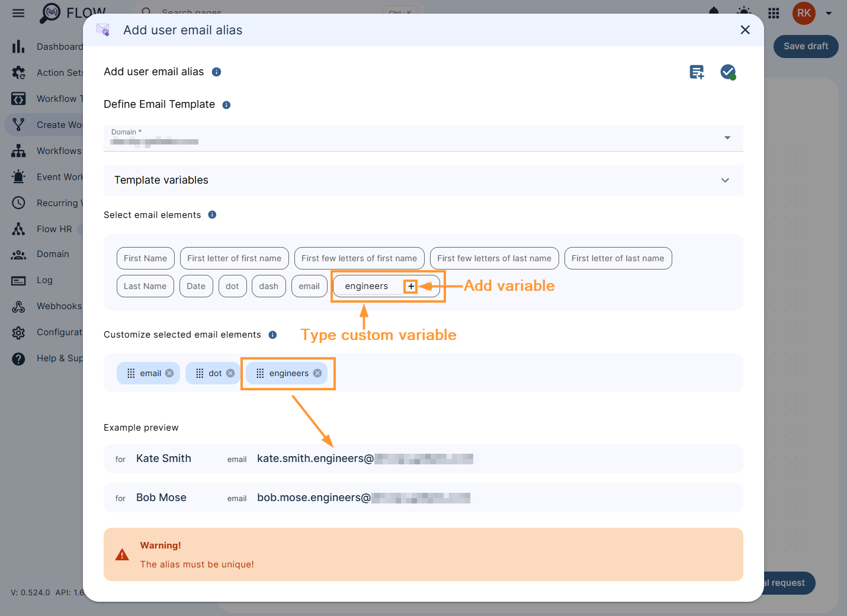The width and height of the screenshot is (847, 616).
Task: Click the Bob Mose preview name
Action: click(x=161, y=498)
